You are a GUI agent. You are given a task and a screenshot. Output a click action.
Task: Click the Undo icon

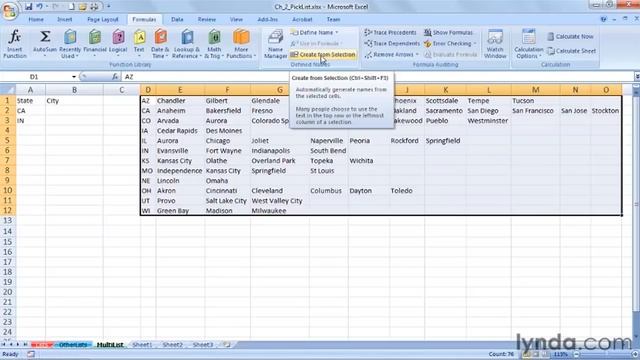(40, 7)
